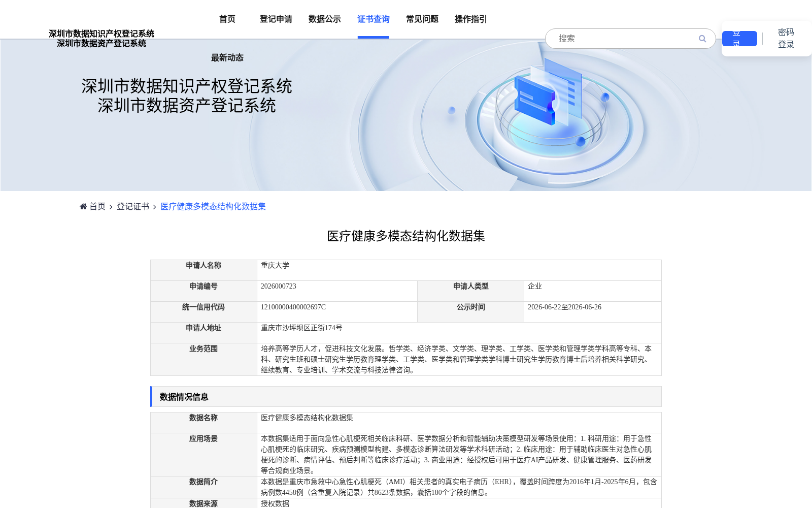Open the 常见问题 navigation tab
812x508 pixels.
click(422, 19)
